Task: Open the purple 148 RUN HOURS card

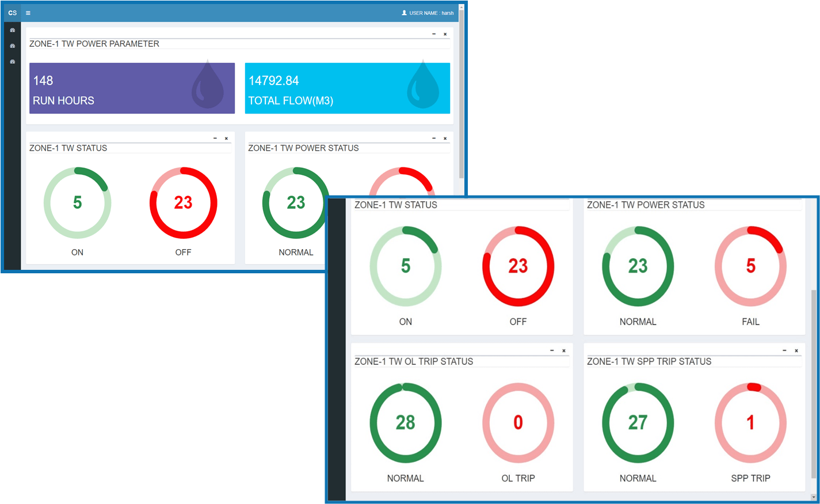Action: tap(132, 88)
